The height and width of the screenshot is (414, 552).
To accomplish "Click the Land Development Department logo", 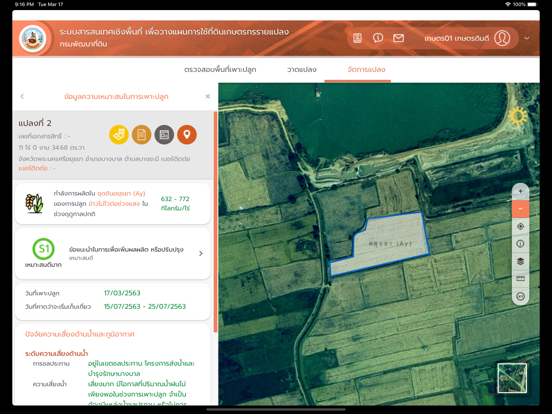I will pyautogui.click(x=33, y=38).
